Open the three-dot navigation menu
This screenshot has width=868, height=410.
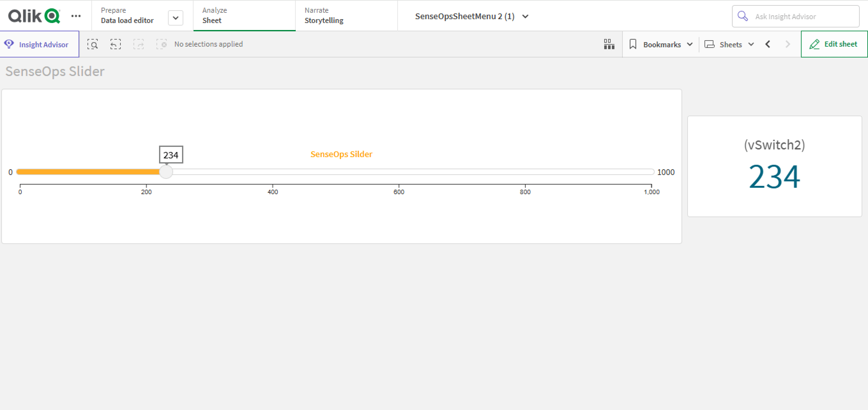(x=76, y=16)
